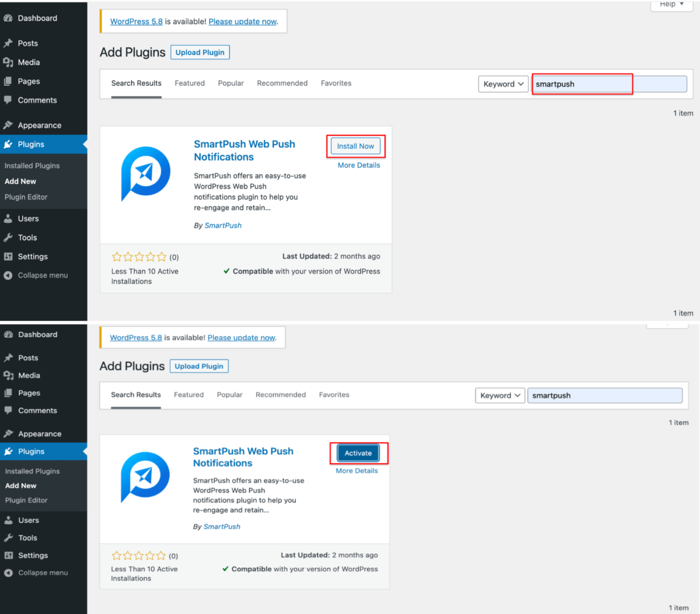Open the Settings icon in the sidebar
Viewport: 700px width, 614px height.
point(9,257)
